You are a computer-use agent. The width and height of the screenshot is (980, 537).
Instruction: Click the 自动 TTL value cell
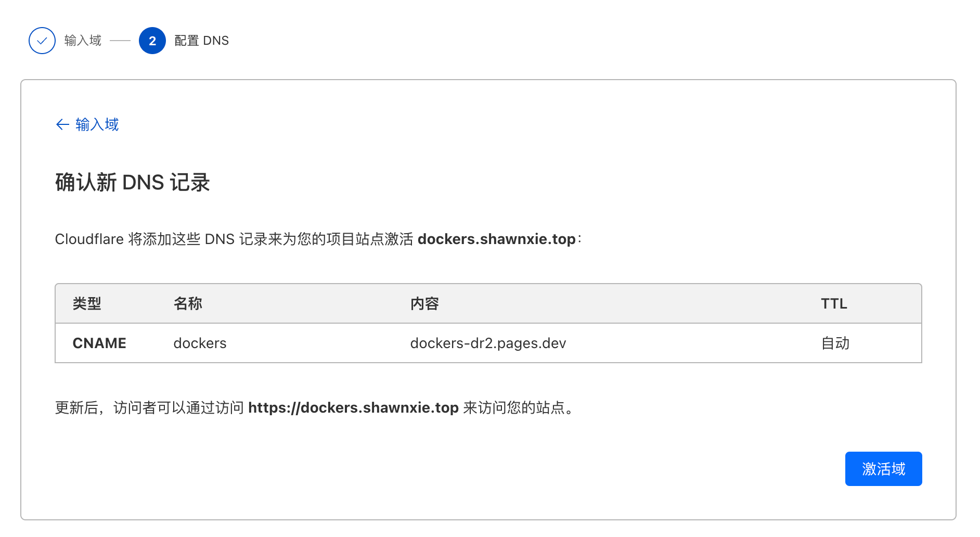point(835,343)
